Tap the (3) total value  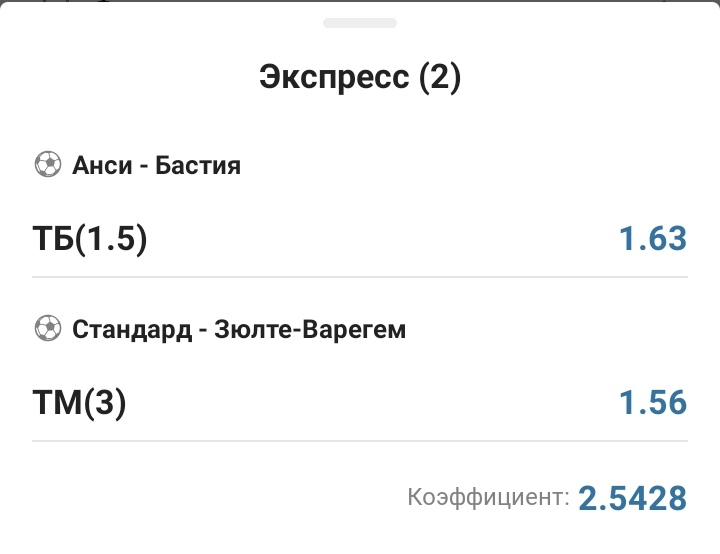click(106, 403)
